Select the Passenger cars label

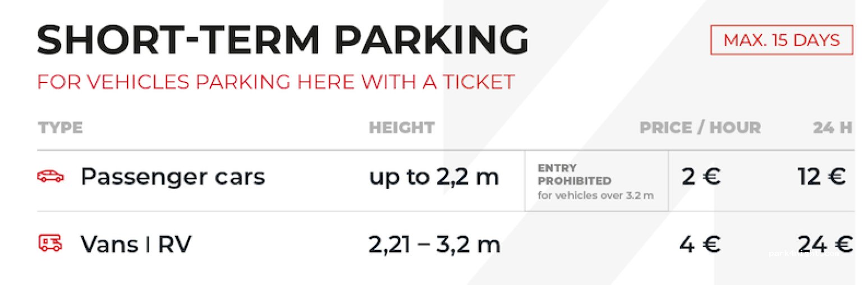172,177
